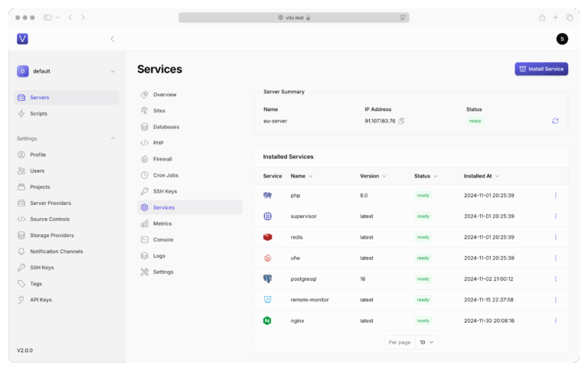
Task: Open Databases in server menu
Action: point(166,127)
